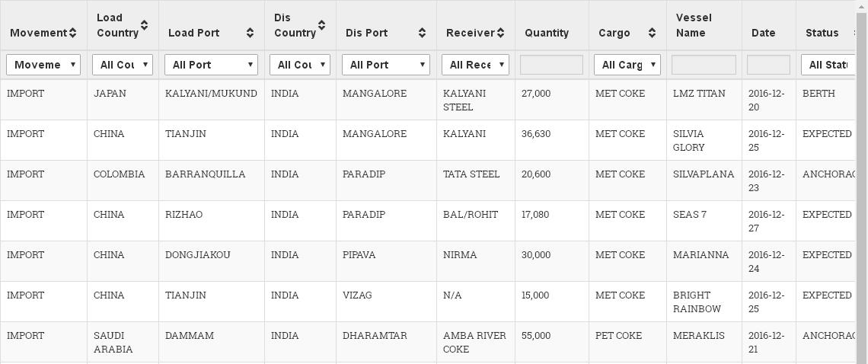This screenshot has height=364, width=868.
Task: Click Dis Country sort arrows icon
Action: (321, 25)
